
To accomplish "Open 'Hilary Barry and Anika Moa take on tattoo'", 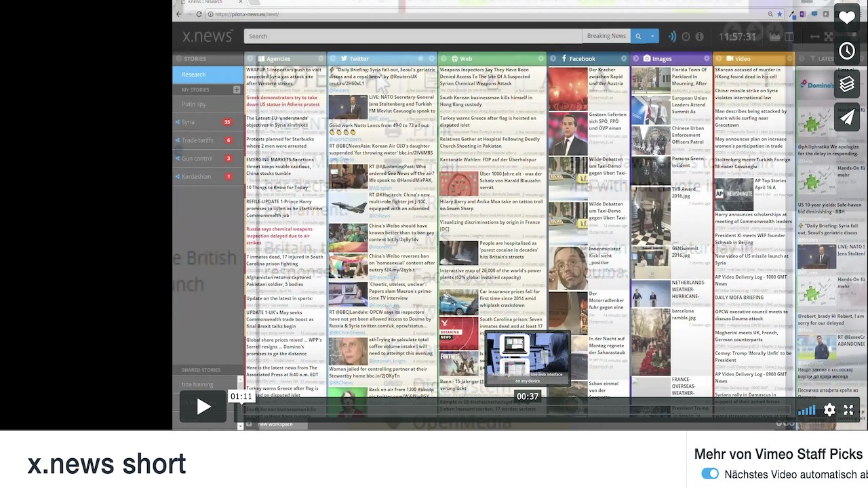I will (492, 205).
